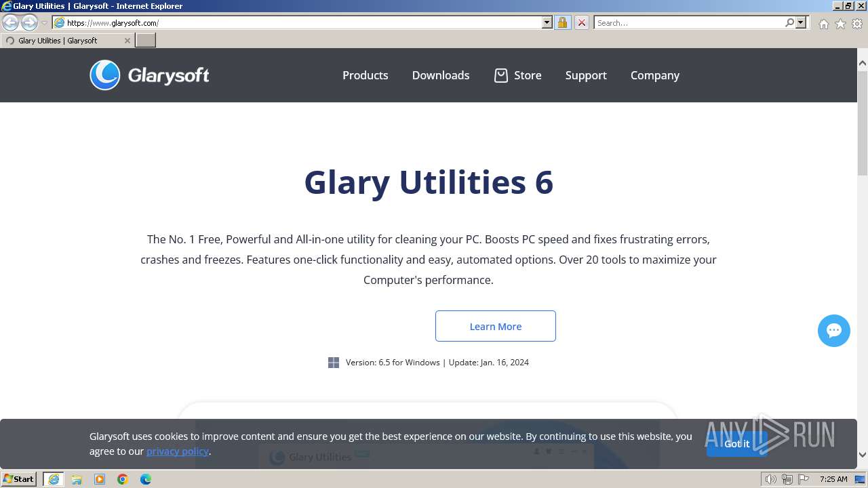Accept cookies with Got it button

pos(737,444)
